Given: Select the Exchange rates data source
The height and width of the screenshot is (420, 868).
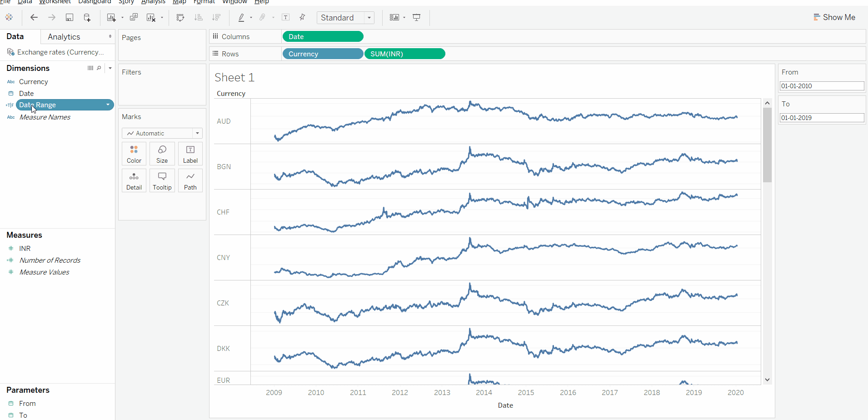Looking at the screenshot, I should pos(55,52).
